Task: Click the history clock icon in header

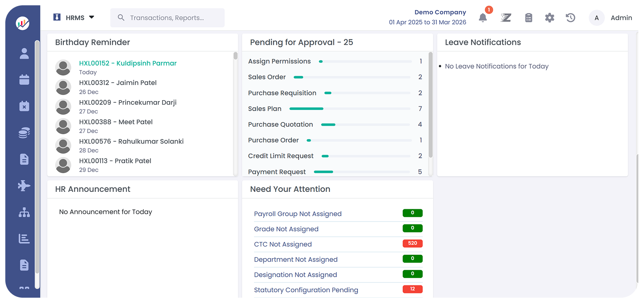Action: tap(570, 18)
